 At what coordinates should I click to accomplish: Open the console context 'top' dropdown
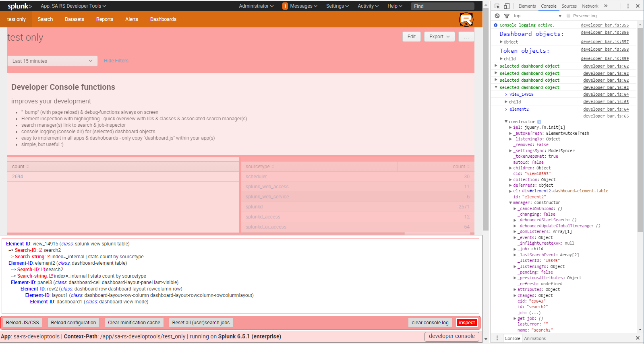click(537, 16)
